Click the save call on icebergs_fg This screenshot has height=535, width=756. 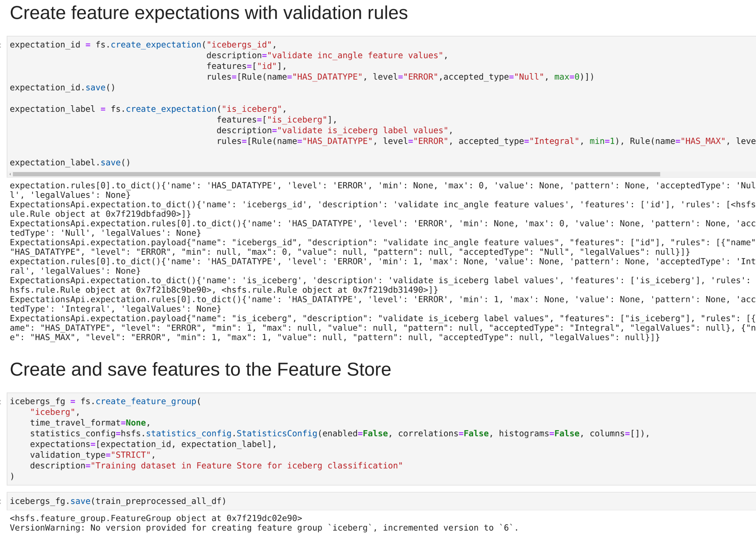[80, 501]
